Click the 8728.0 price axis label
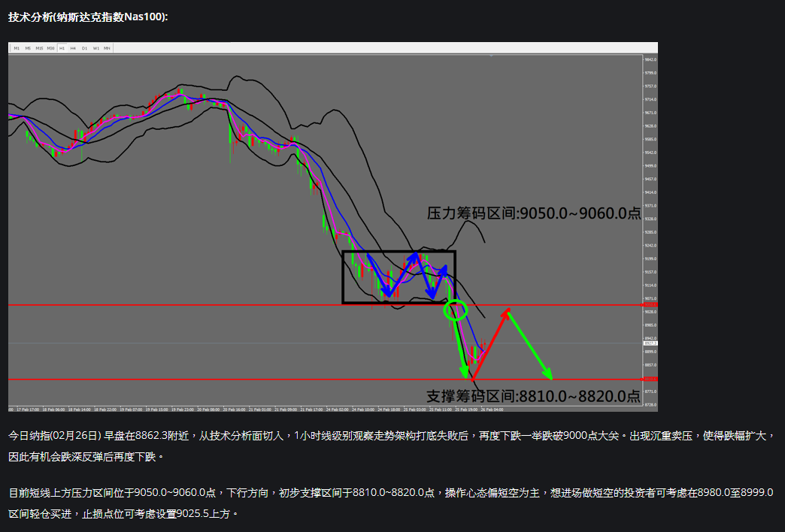785x532 pixels. (x=651, y=404)
